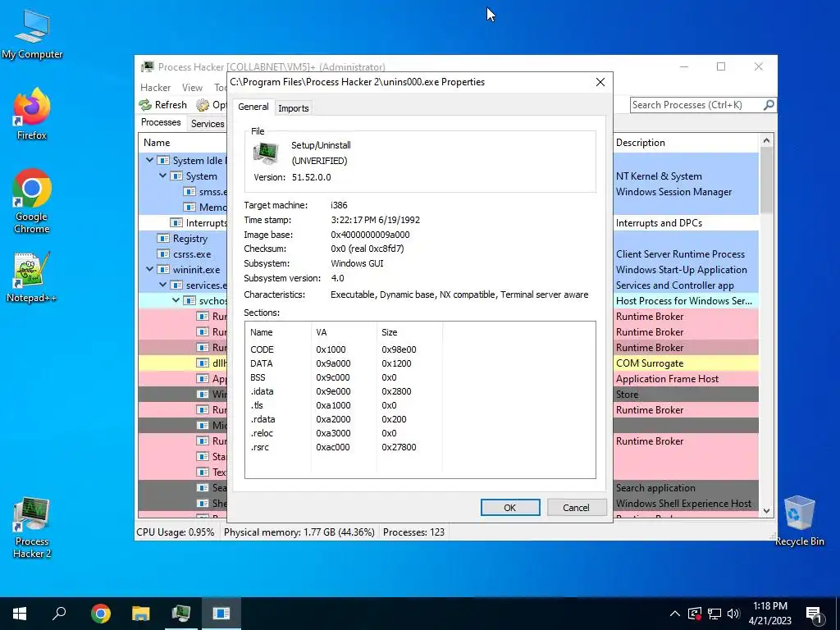This screenshot has width=840, height=630.
Task: Click the security tray icon with red dot
Action: click(695, 614)
